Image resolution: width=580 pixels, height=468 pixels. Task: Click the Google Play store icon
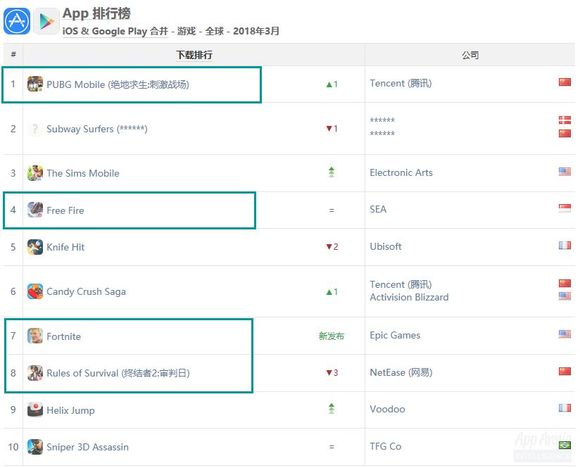(47, 21)
